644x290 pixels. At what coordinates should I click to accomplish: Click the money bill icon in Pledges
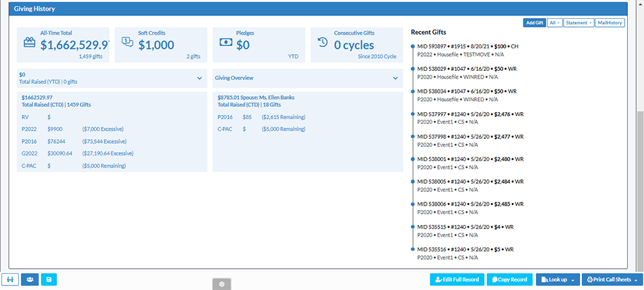point(226,43)
